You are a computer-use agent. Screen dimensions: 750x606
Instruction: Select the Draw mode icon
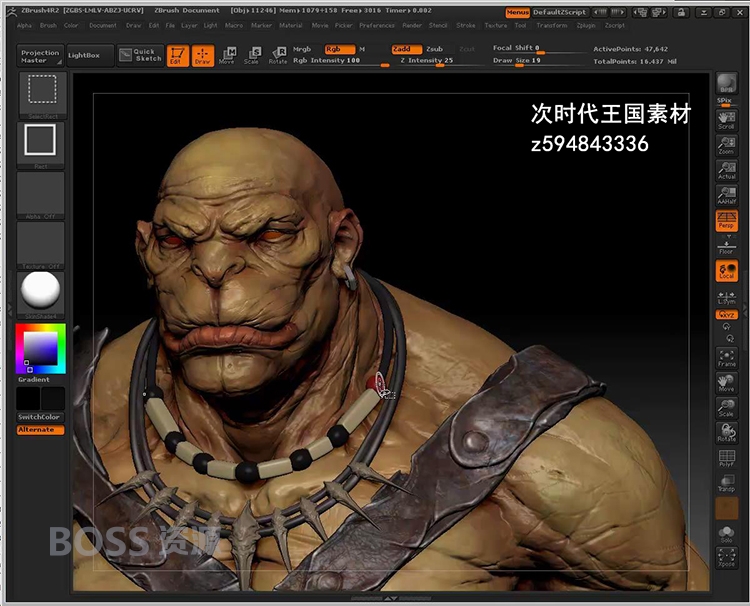(x=202, y=55)
